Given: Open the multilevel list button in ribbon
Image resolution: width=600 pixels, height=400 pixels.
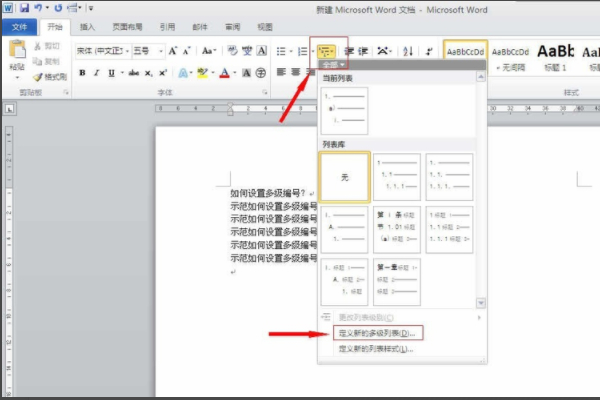Looking at the screenshot, I should click(x=326, y=50).
